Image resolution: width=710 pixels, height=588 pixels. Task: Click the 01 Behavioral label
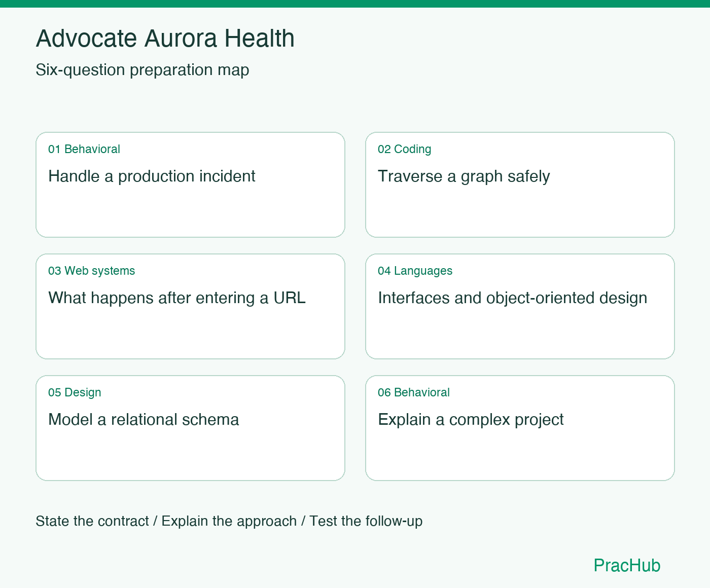click(84, 149)
